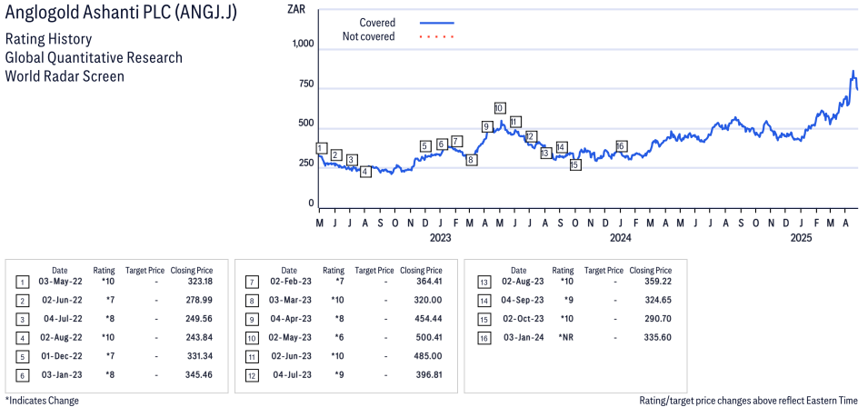Click the 750 y-axis value

coord(306,84)
